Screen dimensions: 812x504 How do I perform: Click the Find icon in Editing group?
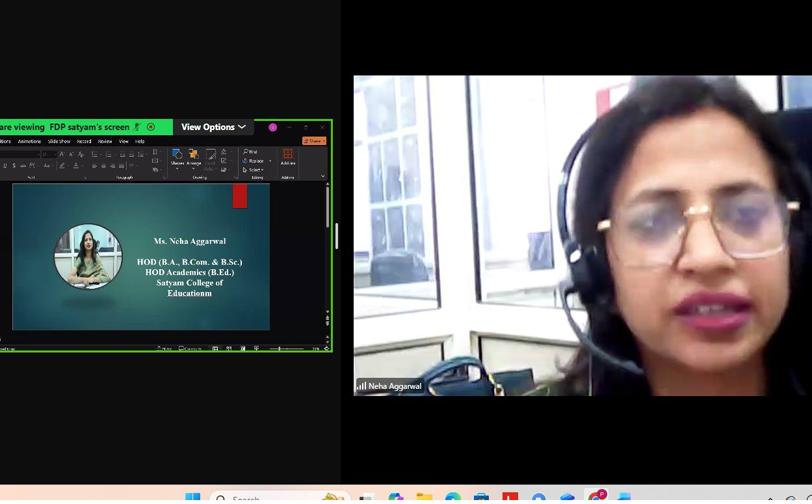(x=249, y=152)
